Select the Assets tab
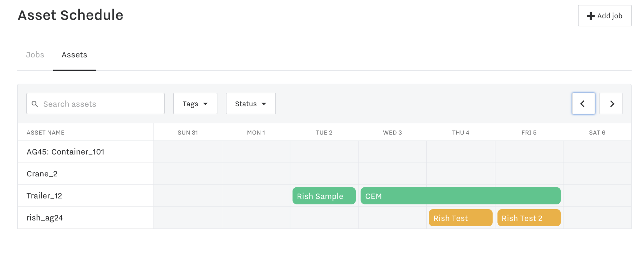This screenshot has height=263, width=644. pyautogui.click(x=74, y=55)
